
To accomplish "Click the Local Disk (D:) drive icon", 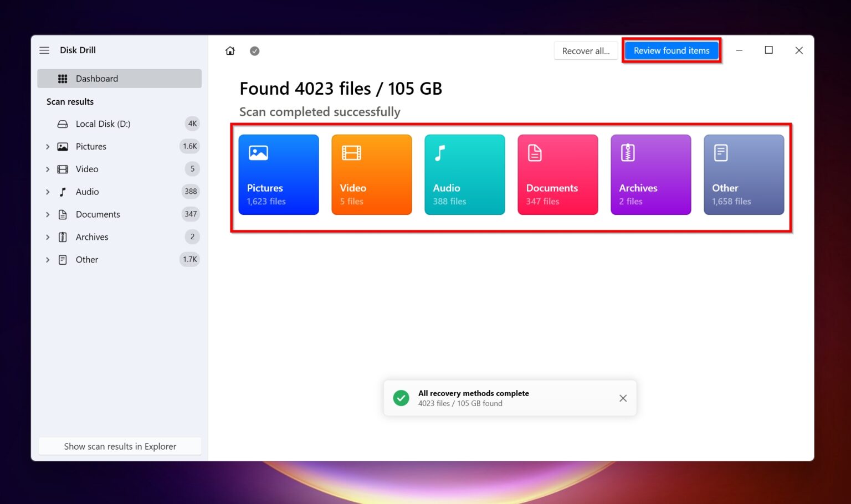I will (62, 124).
